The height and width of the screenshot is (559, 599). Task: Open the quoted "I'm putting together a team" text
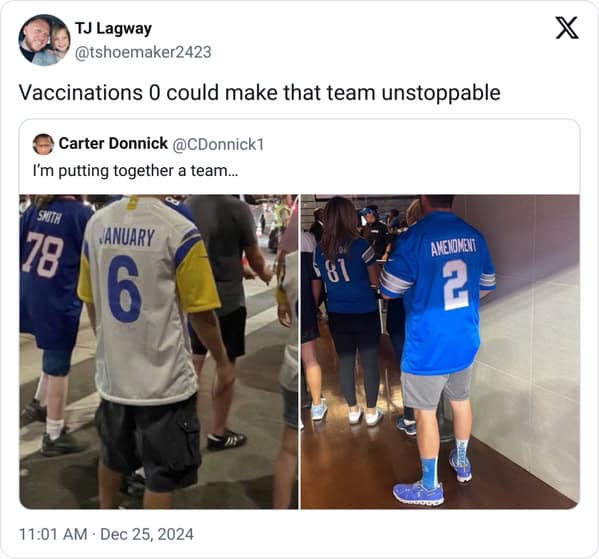(x=136, y=170)
